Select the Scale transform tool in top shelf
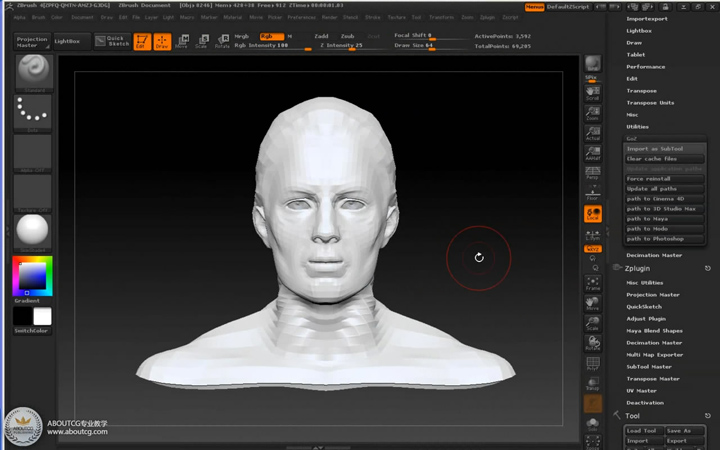Screen dimensions: 720x450 click(x=202, y=41)
